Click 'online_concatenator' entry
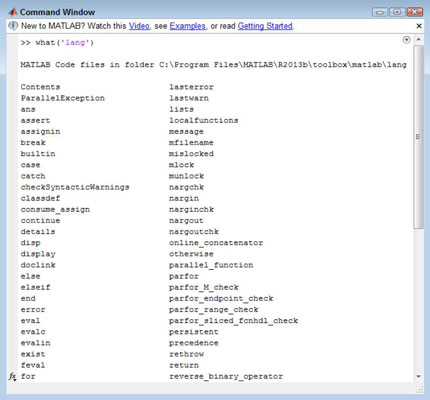This screenshot has width=430, height=400. 216,243
